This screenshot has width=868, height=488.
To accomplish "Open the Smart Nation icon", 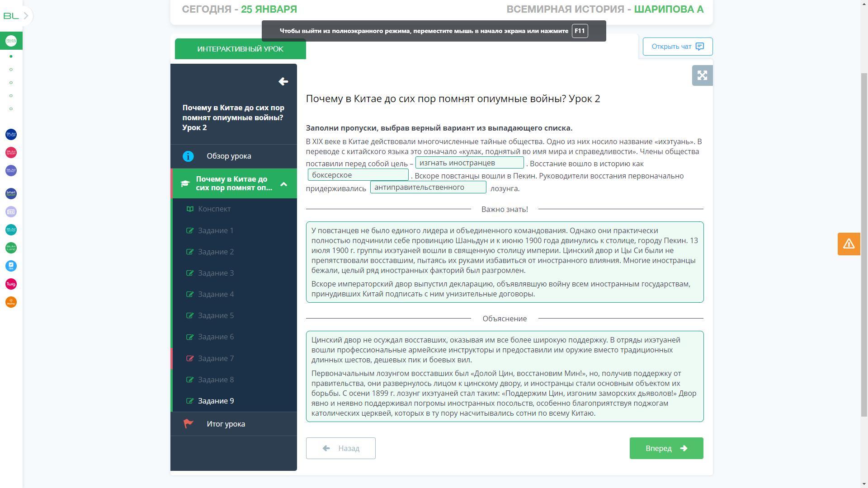I will tap(11, 193).
